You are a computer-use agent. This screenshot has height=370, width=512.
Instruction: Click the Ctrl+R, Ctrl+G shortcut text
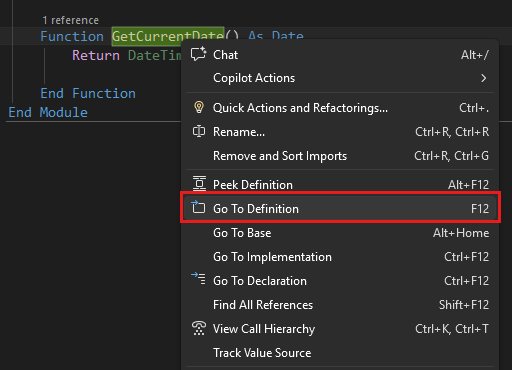(x=451, y=156)
